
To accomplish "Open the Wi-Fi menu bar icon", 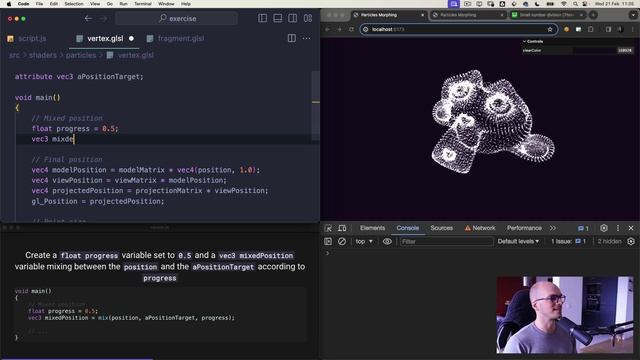I will pos(564,4).
